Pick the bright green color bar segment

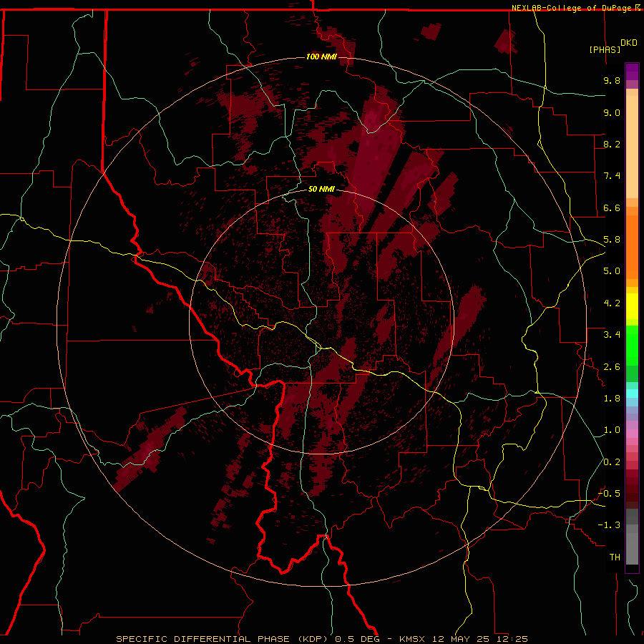pyautogui.click(x=632, y=346)
